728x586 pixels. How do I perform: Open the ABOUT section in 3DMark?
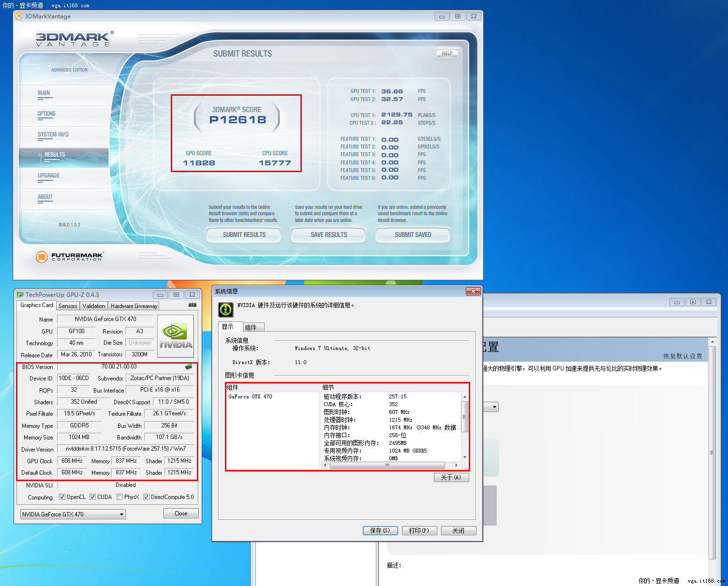[45, 197]
